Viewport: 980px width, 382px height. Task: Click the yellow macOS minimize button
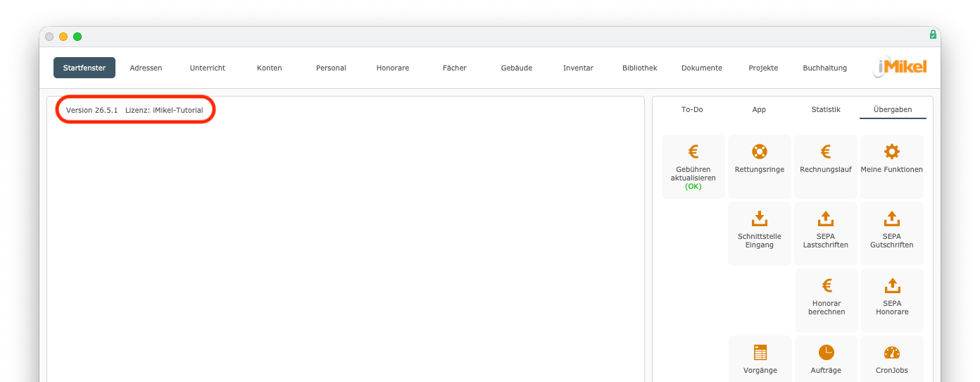(63, 37)
